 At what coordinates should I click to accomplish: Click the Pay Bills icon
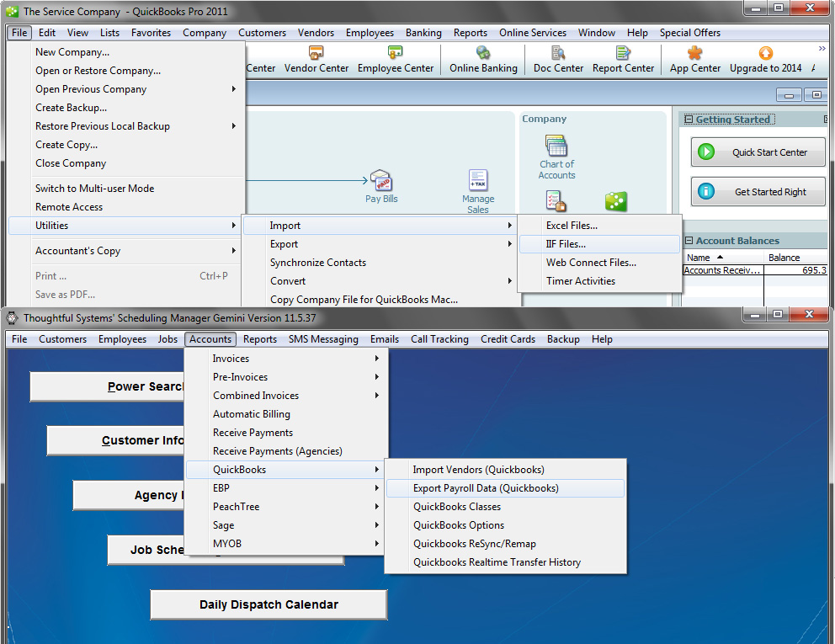point(381,181)
